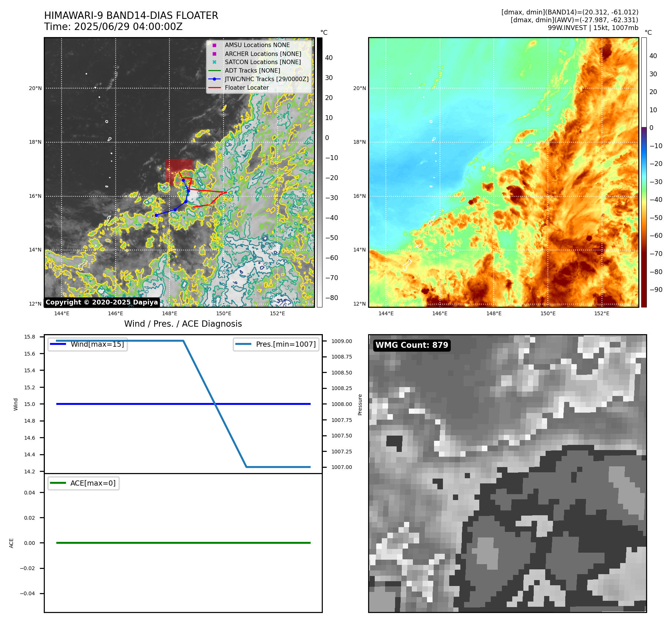The image size is (672, 626).
Task: Click the vertical "ACE" axis label
Action: (x=11, y=543)
